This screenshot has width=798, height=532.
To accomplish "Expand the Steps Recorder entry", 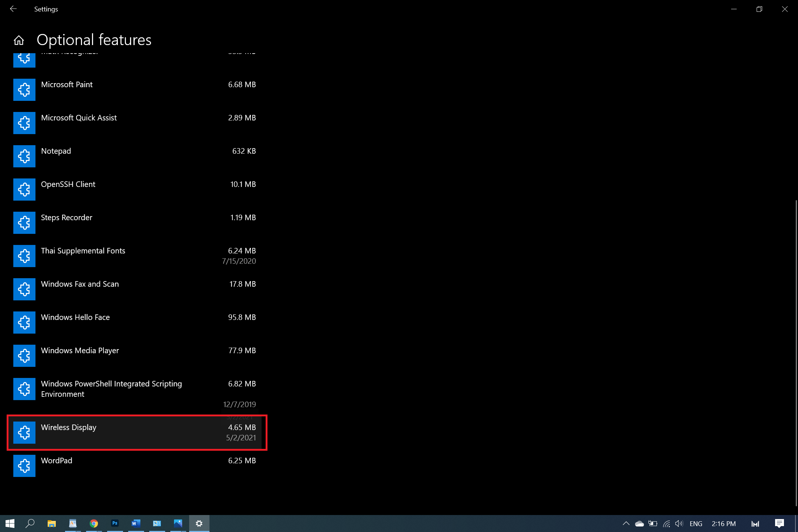I will click(134, 223).
